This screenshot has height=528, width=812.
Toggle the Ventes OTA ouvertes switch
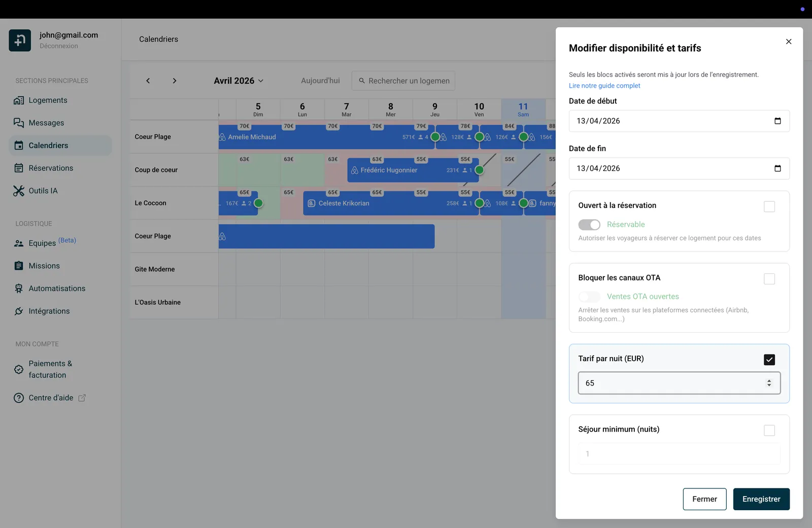pos(589,297)
